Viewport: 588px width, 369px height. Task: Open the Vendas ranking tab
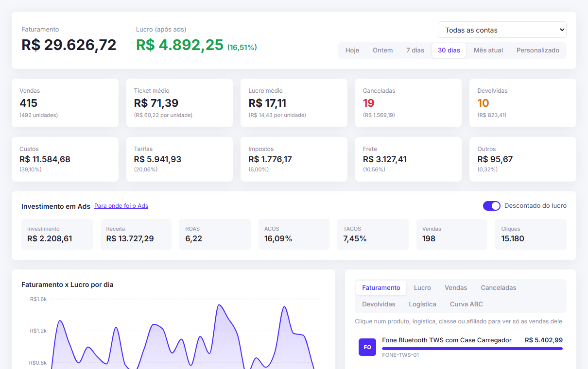pyautogui.click(x=456, y=288)
